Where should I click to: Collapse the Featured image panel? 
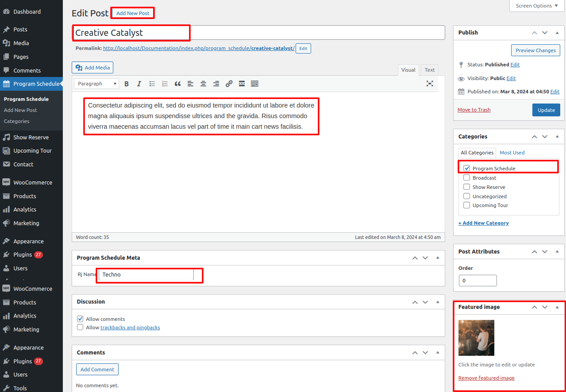[x=557, y=307]
